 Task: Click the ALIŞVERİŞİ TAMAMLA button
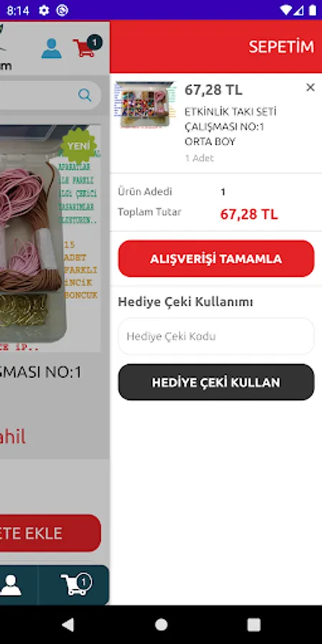pyautogui.click(x=216, y=259)
